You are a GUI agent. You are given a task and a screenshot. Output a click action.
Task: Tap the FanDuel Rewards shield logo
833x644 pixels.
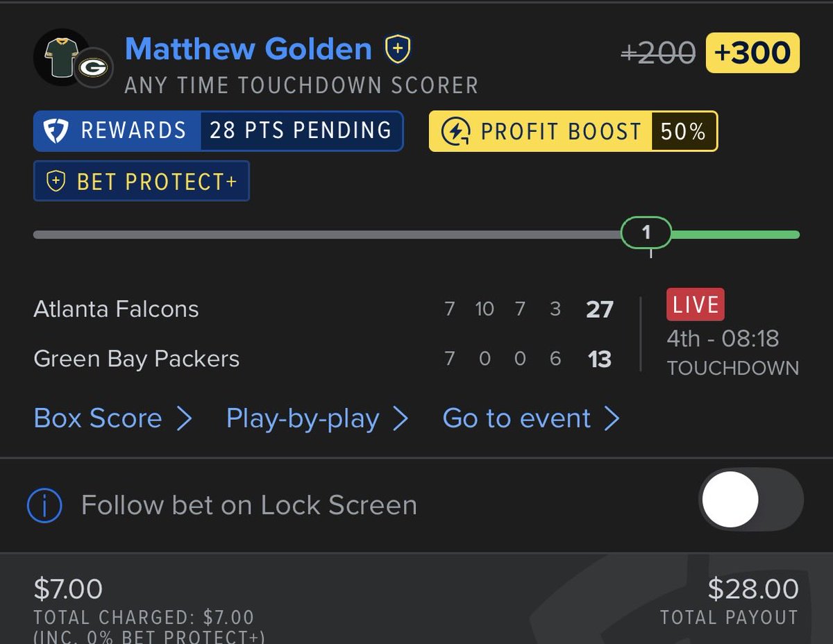click(x=56, y=131)
